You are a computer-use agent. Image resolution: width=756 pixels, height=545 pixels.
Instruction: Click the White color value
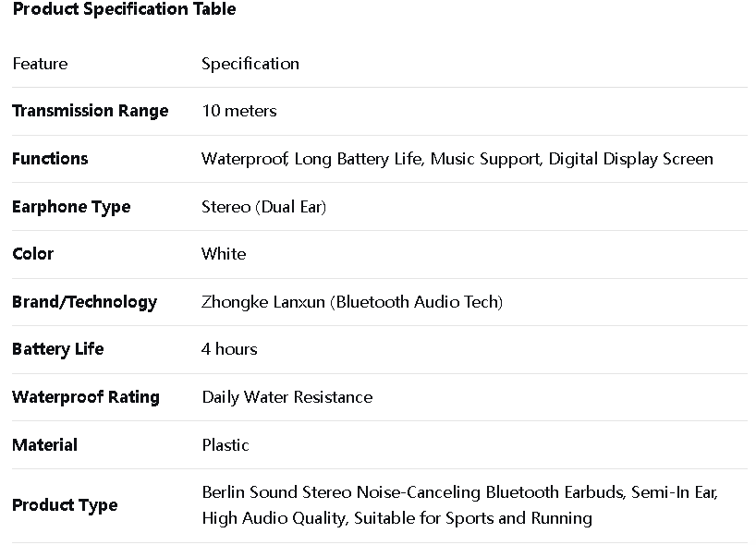224,254
